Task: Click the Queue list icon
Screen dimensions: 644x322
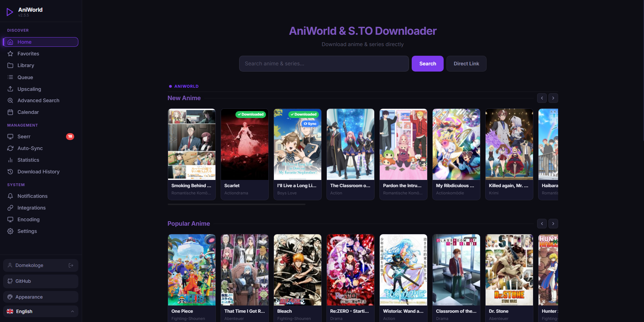Action: tap(10, 77)
